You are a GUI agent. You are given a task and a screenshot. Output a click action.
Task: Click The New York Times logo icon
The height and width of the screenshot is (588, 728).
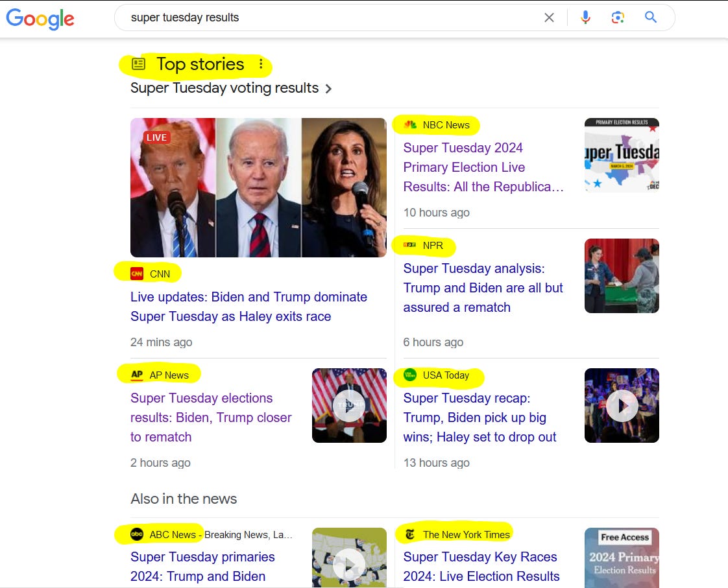[410, 534]
